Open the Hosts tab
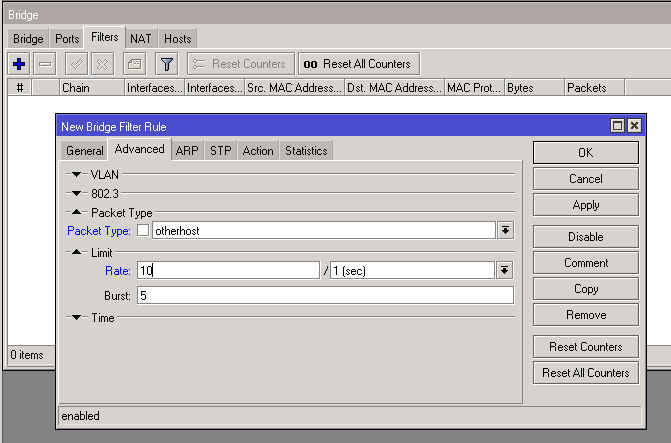671x443 pixels. 178,39
